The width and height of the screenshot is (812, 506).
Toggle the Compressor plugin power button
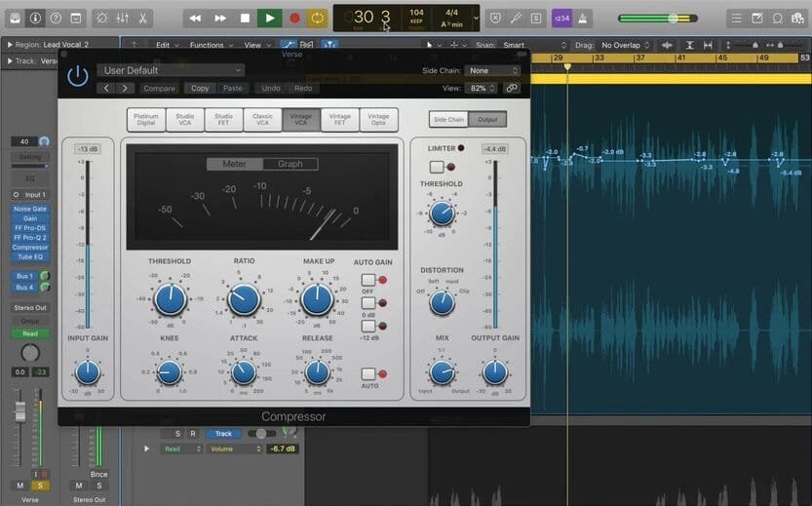coord(78,77)
